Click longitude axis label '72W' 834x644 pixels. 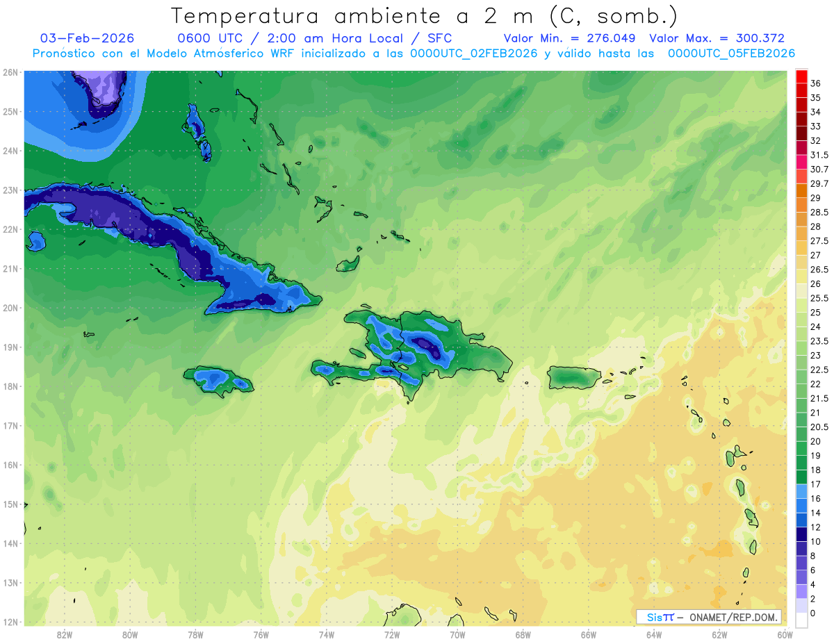tap(392, 634)
